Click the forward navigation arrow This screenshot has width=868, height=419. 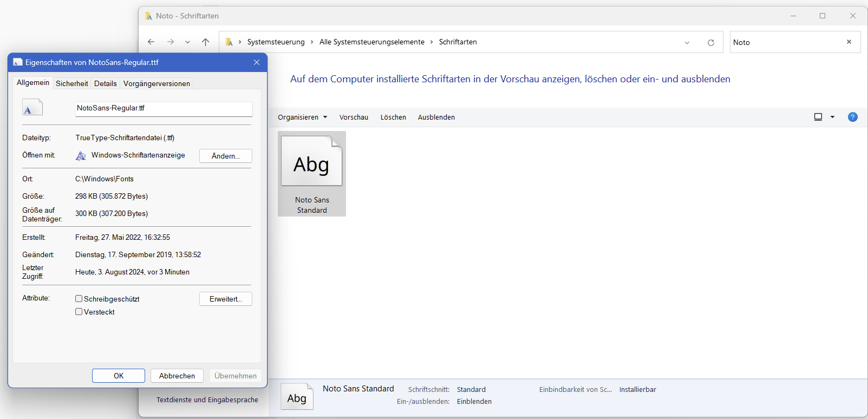[x=171, y=42]
